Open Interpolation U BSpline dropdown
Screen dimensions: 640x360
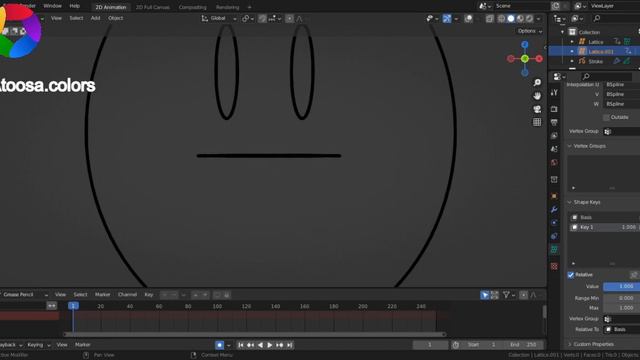coord(622,84)
